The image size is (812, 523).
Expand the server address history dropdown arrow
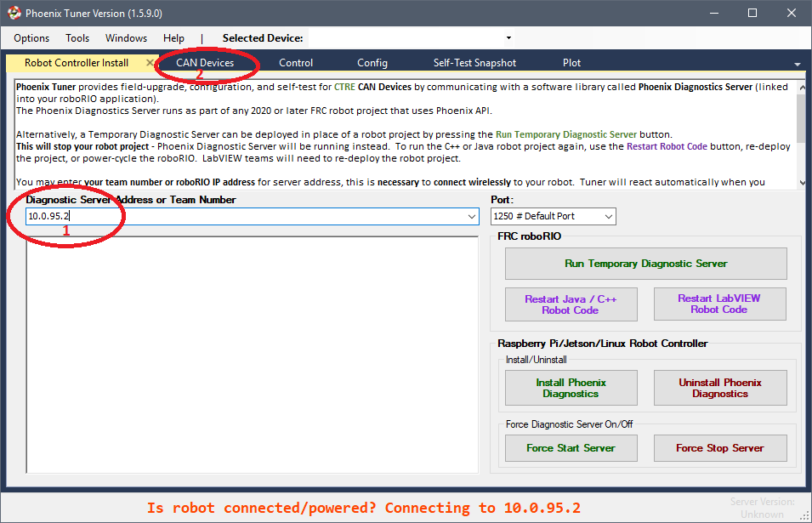[472, 217]
